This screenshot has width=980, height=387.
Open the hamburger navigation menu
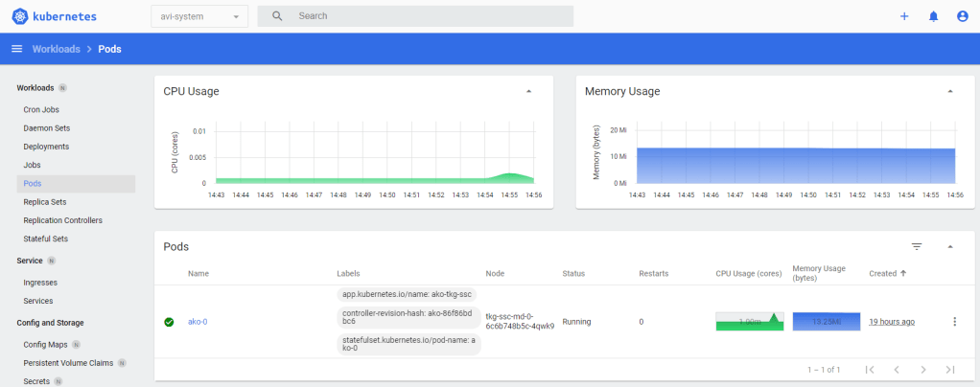[x=16, y=49]
